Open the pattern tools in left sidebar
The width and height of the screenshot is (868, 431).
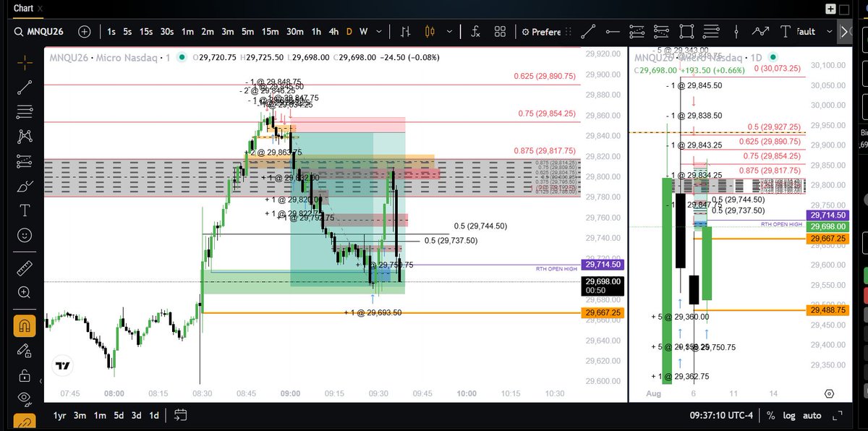[x=25, y=136]
